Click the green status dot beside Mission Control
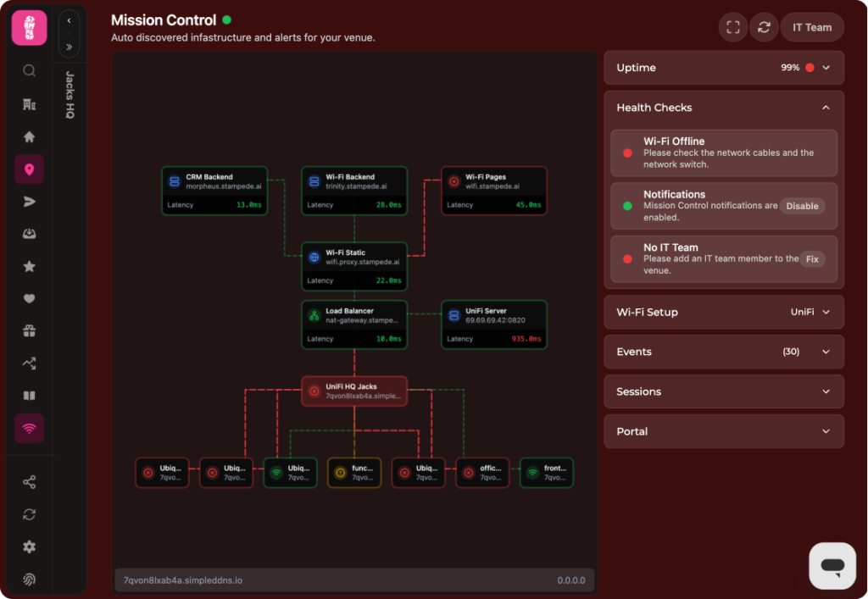The width and height of the screenshot is (868, 599). point(226,20)
